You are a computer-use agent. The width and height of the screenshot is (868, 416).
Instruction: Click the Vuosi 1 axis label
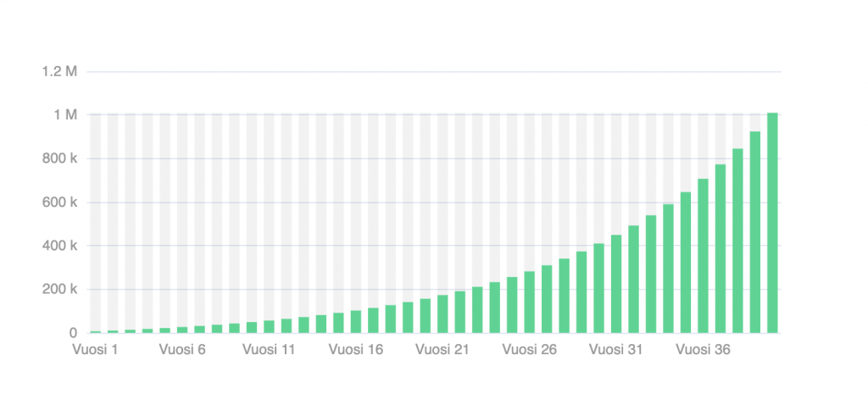coord(96,350)
